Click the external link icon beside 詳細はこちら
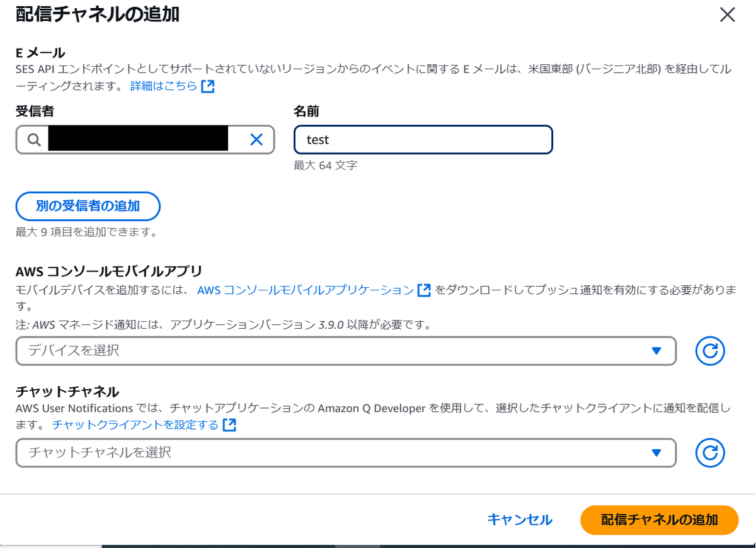The width and height of the screenshot is (756, 548). point(208,86)
